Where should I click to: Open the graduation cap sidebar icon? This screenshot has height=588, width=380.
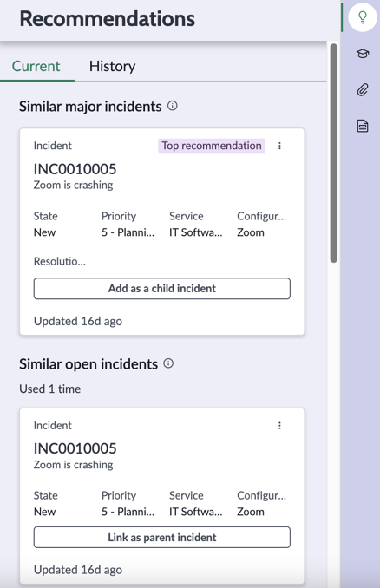tap(363, 54)
